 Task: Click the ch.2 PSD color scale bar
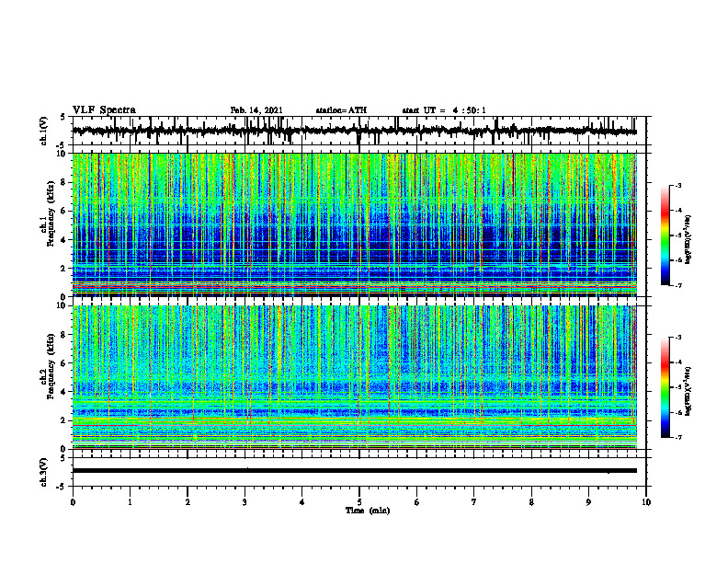pyautogui.click(x=665, y=387)
